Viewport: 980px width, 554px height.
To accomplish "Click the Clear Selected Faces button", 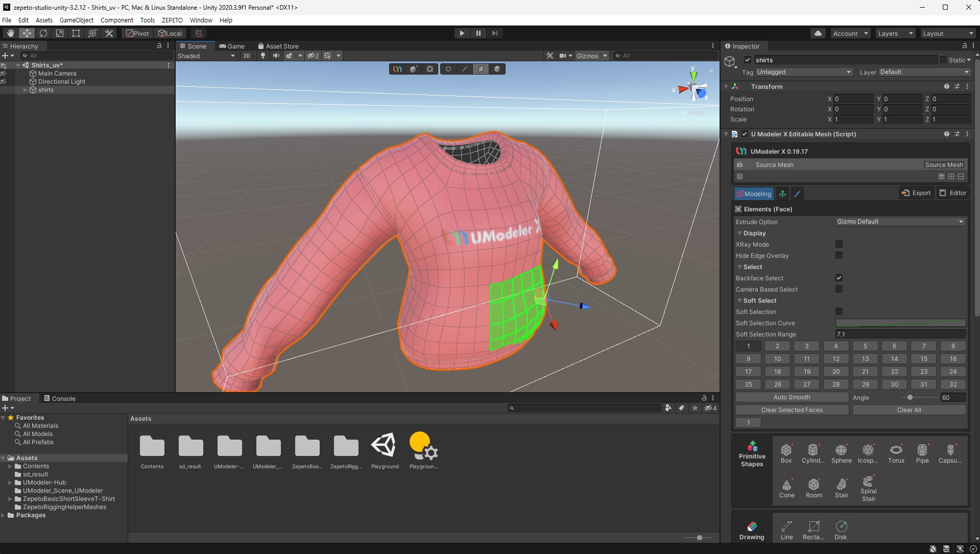I will point(792,410).
